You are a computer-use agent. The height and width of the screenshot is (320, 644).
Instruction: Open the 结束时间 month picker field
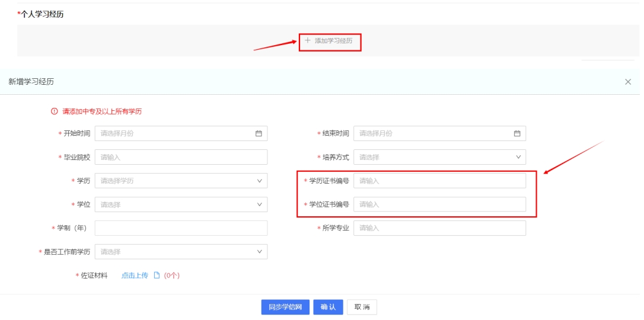tap(433, 133)
